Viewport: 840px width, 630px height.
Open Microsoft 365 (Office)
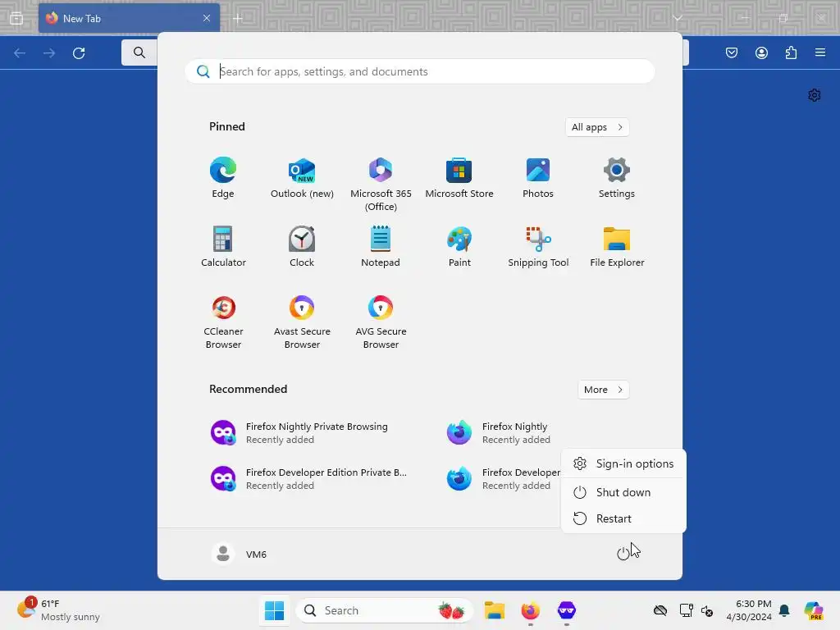point(381,185)
